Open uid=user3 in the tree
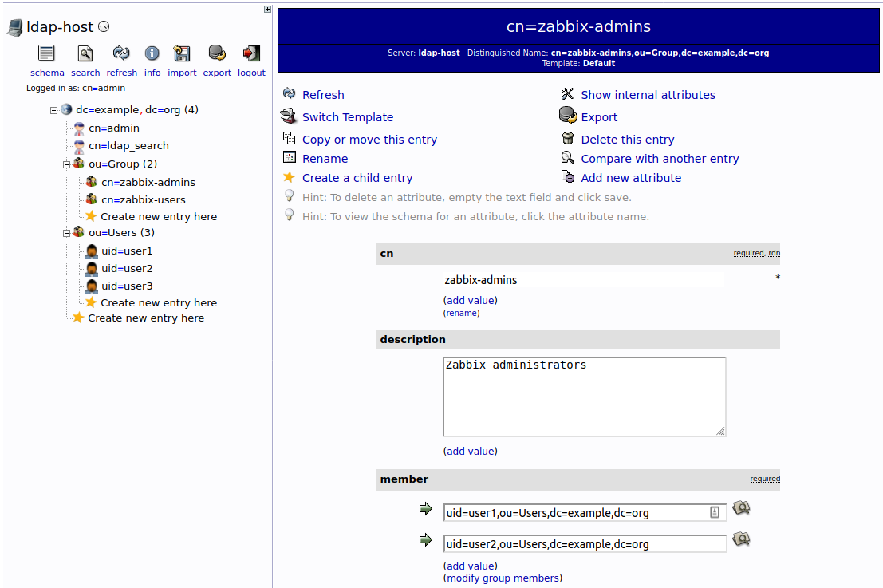 (127, 286)
